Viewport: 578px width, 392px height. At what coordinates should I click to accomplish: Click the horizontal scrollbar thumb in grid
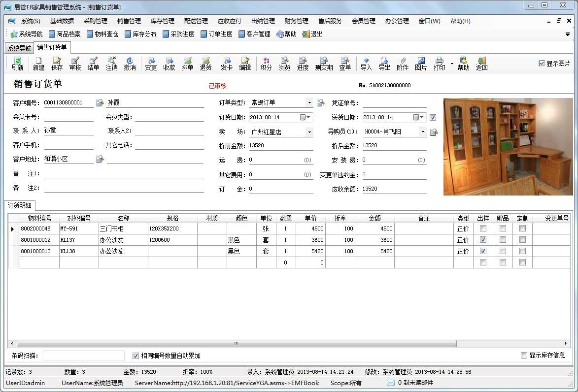[237, 343]
